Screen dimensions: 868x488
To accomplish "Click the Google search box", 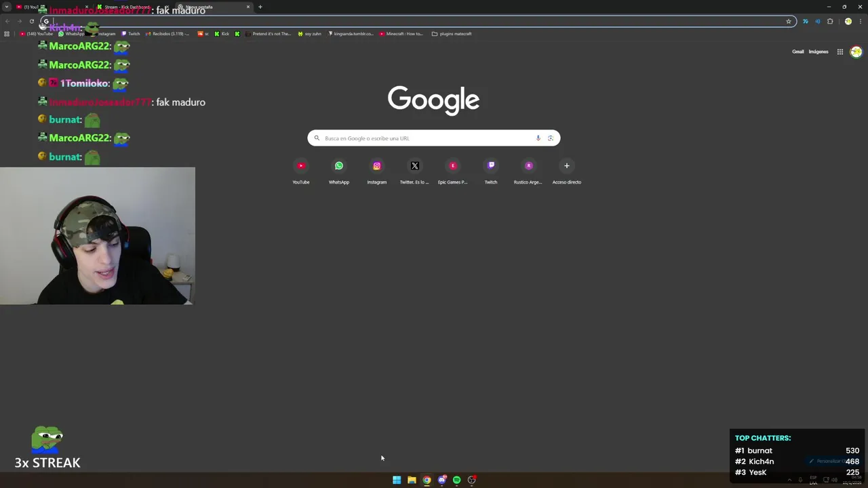I will pos(434,138).
